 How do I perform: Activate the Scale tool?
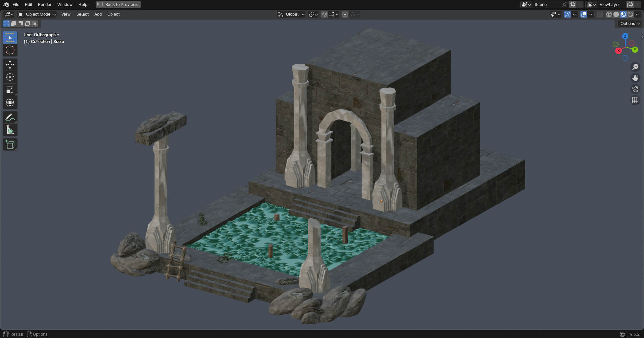tap(10, 90)
